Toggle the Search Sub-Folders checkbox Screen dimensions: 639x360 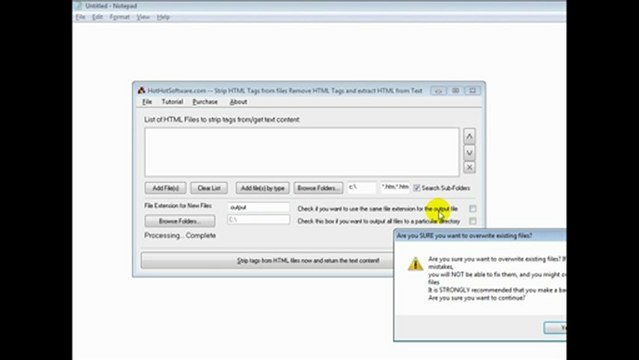pyautogui.click(x=416, y=188)
